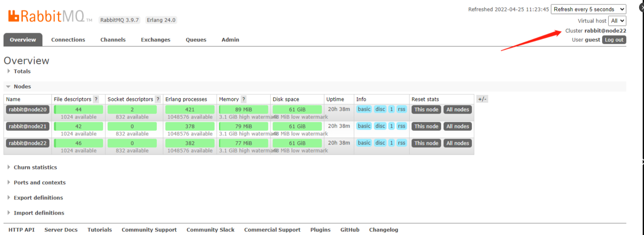
Task: Open the Tutorials footer link
Action: 100,230
